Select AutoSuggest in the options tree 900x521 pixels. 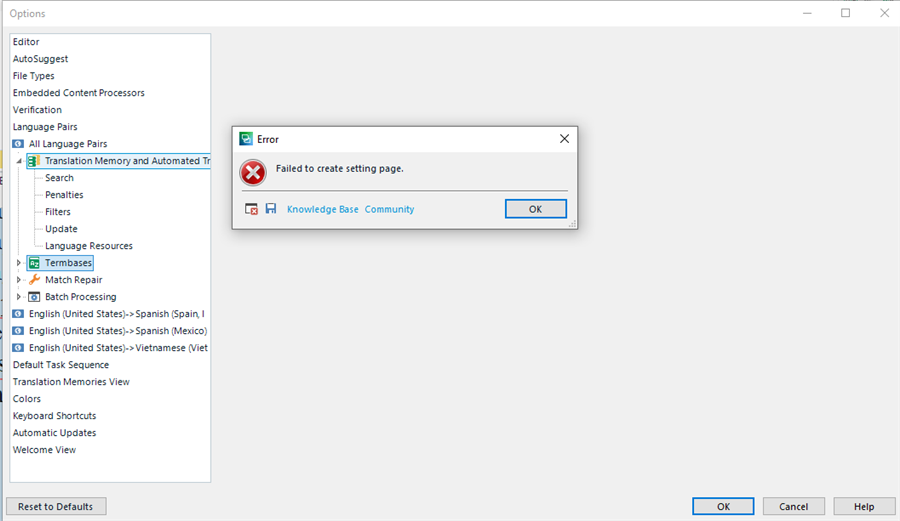(x=40, y=59)
